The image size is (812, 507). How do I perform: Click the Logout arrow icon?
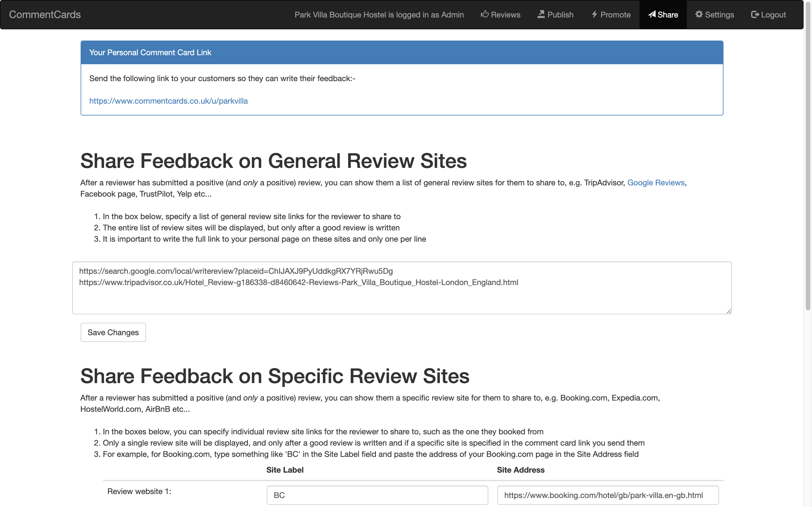click(x=755, y=14)
